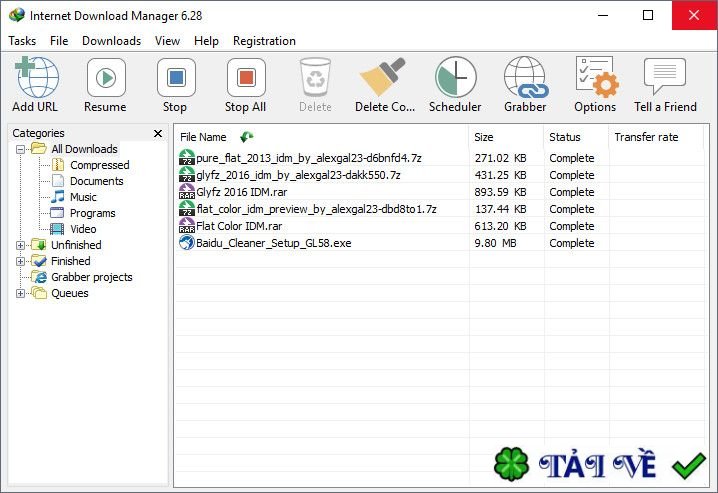
Task: Click the icon of Baidu_Cleaner_Setup_GL58.exe
Action: tap(186, 243)
